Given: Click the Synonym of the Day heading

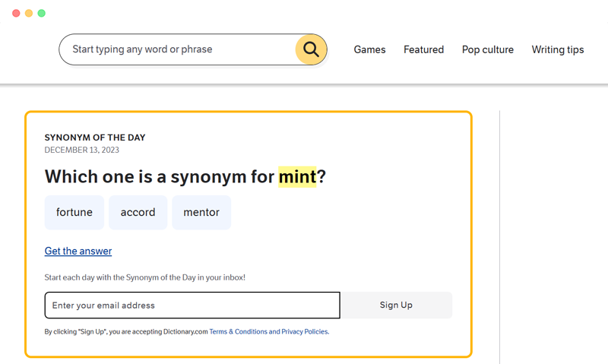Looking at the screenshot, I should pos(95,138).
